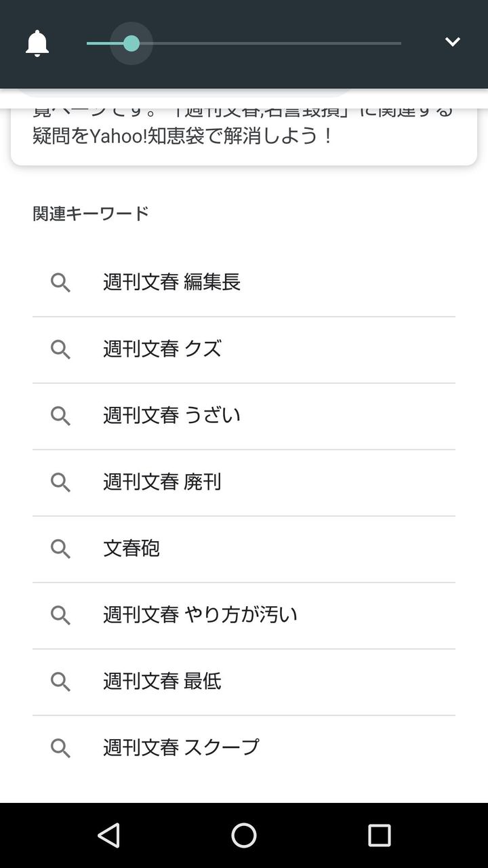
Task: Tap search icon beside 週刊文春 やり方が汚い
Action: pos(60,615)
